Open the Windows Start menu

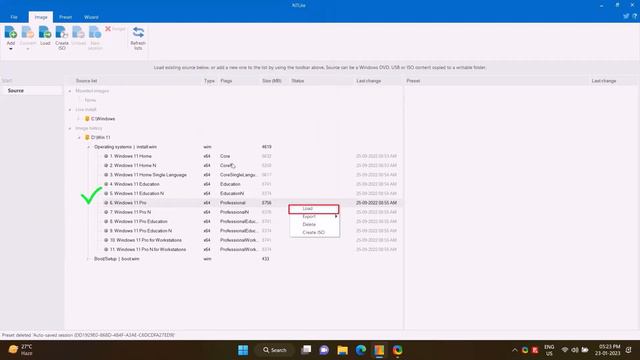(243, 350)
